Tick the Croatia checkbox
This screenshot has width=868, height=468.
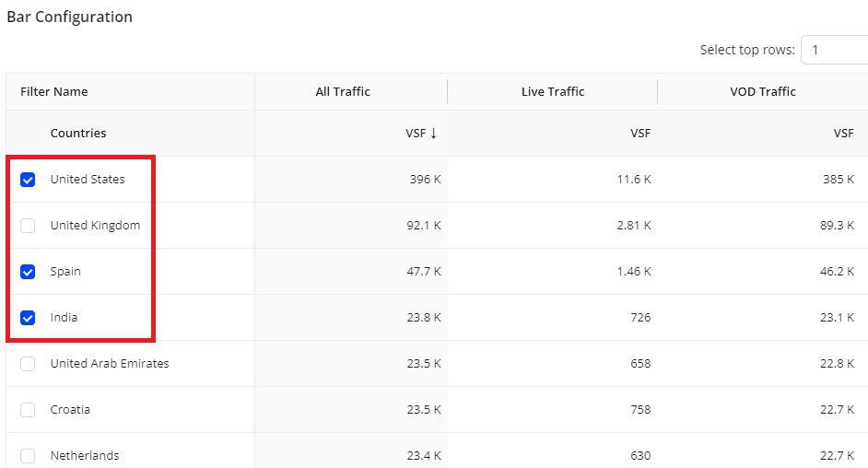click(28, 410)
